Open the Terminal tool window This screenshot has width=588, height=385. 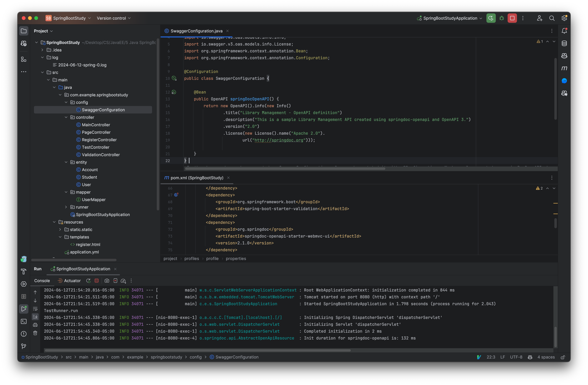click(x=24, y=321)
